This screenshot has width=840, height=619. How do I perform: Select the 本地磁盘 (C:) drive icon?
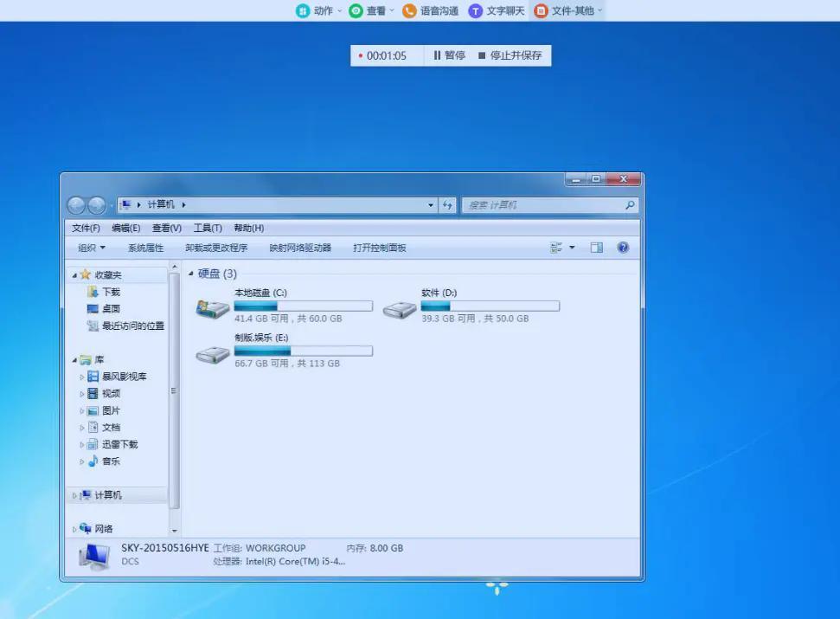pyautogui.click(x=212, y=308)
